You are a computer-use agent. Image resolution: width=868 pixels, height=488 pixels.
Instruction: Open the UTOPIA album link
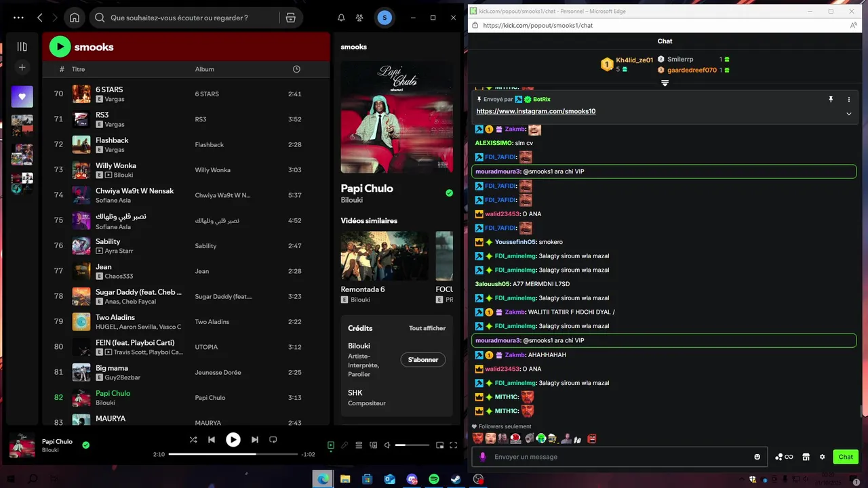[x=206, y=347]
